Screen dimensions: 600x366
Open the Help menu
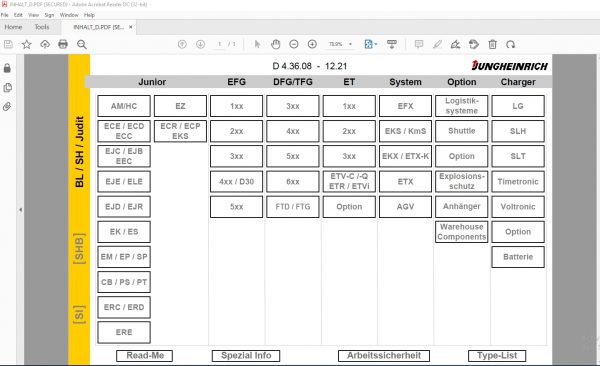point(89,15)
